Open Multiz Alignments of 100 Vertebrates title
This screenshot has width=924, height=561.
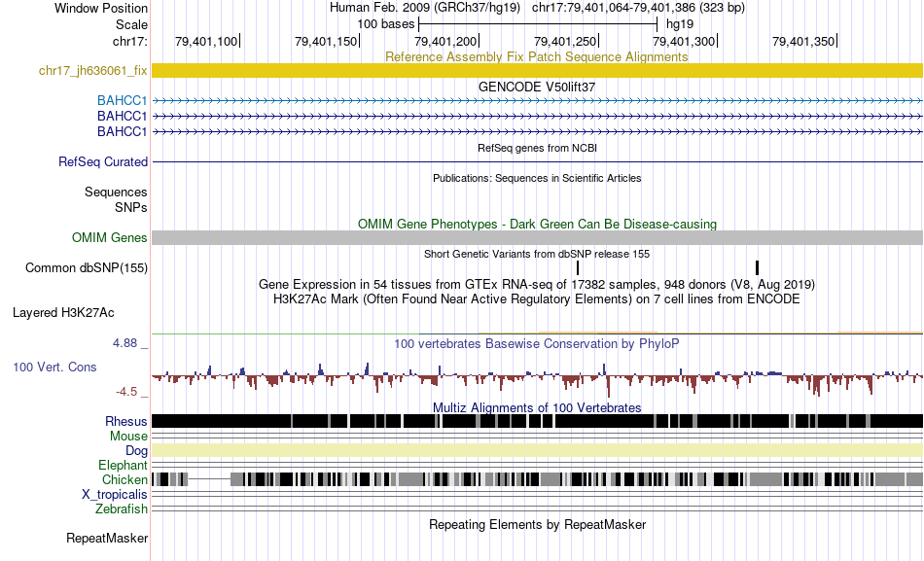(x=537, y=407)
